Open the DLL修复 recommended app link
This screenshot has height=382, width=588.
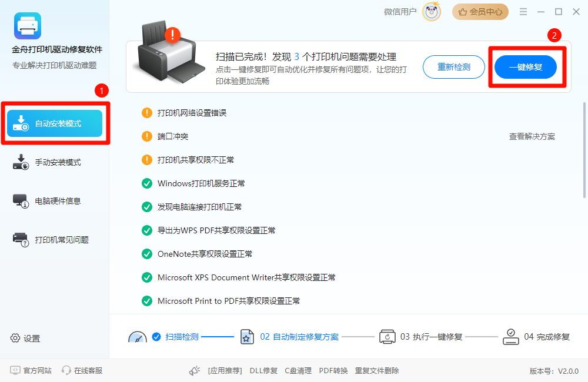tap(263, 371)
